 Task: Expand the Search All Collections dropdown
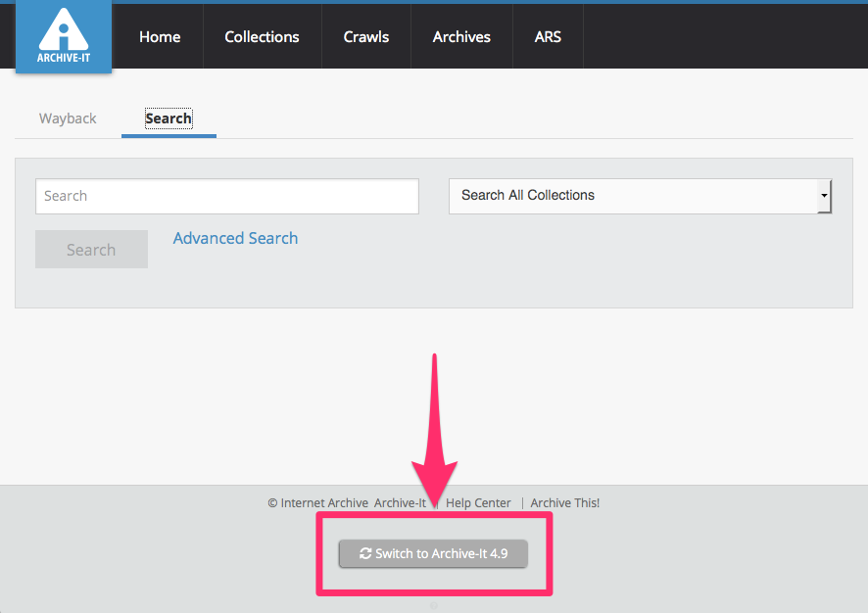coord(632,196)
